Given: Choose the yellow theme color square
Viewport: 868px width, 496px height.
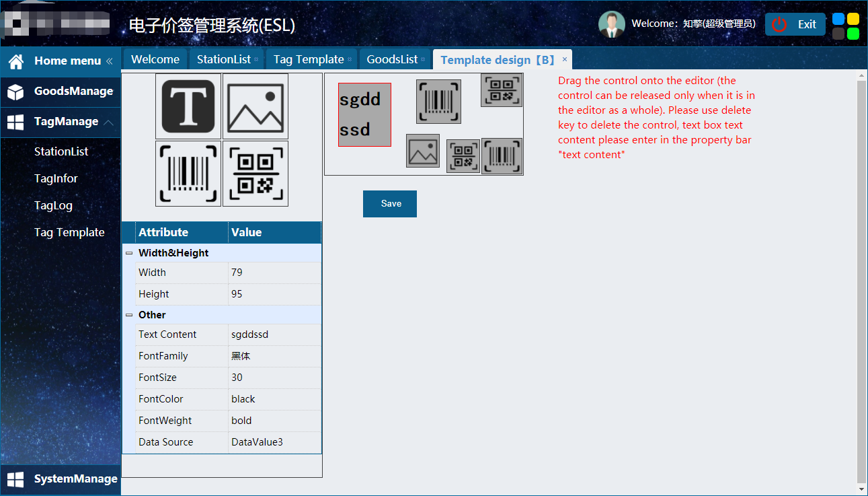Looking at the screenshot, I should (x=853, y=19).
